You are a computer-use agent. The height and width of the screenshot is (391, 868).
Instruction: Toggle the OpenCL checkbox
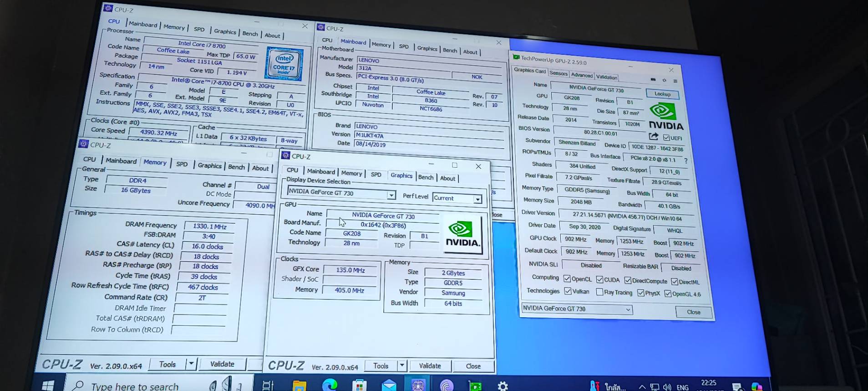click(567, 278)
